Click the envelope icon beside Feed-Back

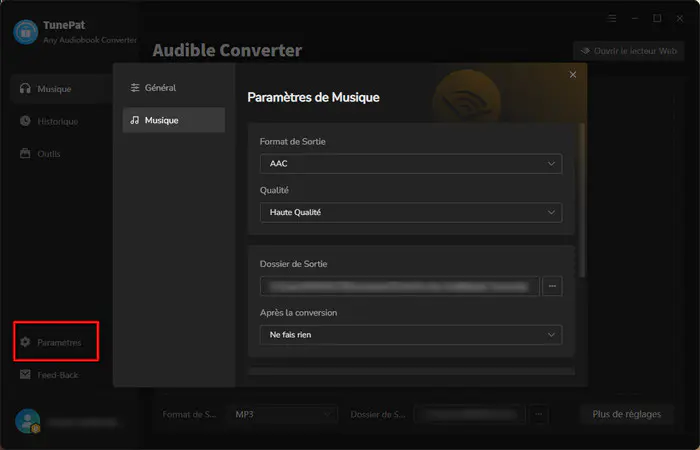point(25,374)
